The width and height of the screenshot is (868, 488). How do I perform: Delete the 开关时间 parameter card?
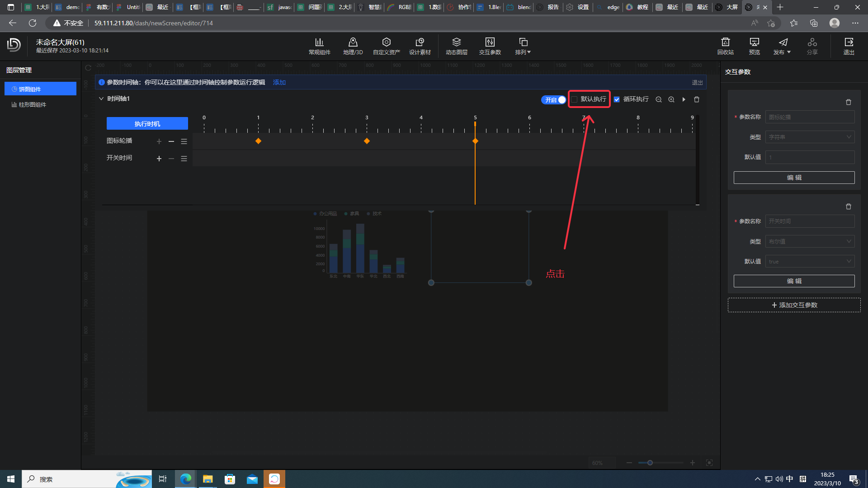[x=849, y=206]
